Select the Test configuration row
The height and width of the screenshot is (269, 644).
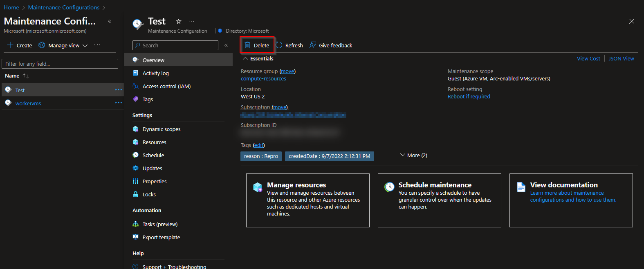click(x=62, y=90)
